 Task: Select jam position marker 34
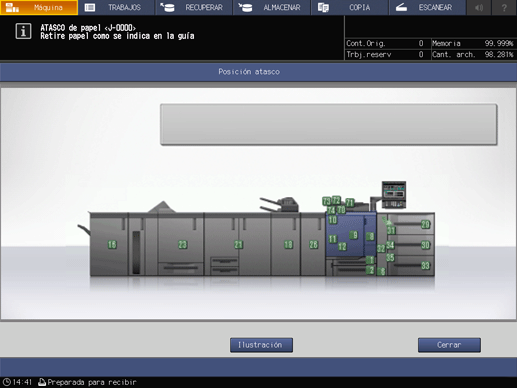(x=390, y=245)
